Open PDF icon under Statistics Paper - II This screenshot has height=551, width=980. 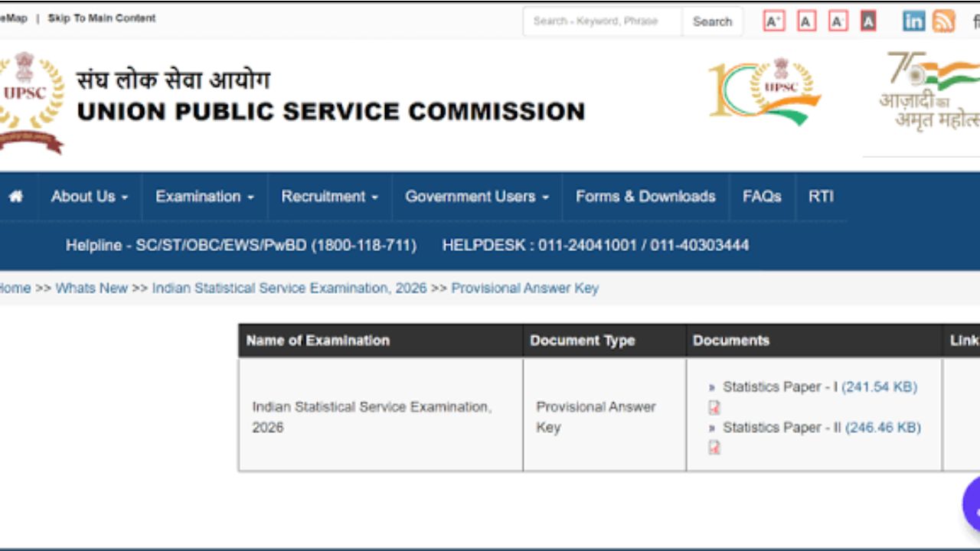coord(714,448)
